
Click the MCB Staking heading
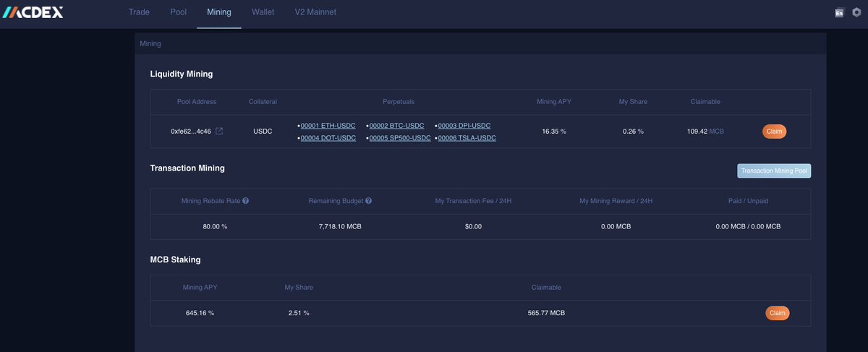tap(175, 259)
